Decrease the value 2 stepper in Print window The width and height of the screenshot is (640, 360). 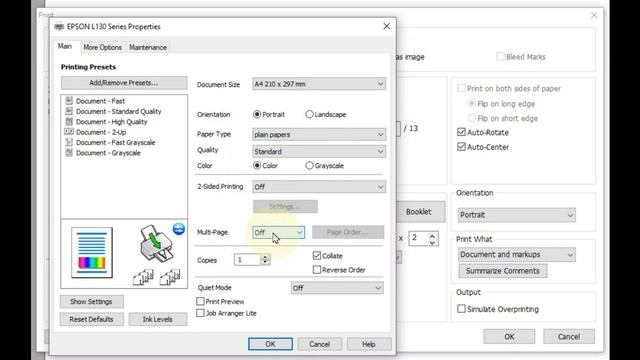[x=432, y=242]
